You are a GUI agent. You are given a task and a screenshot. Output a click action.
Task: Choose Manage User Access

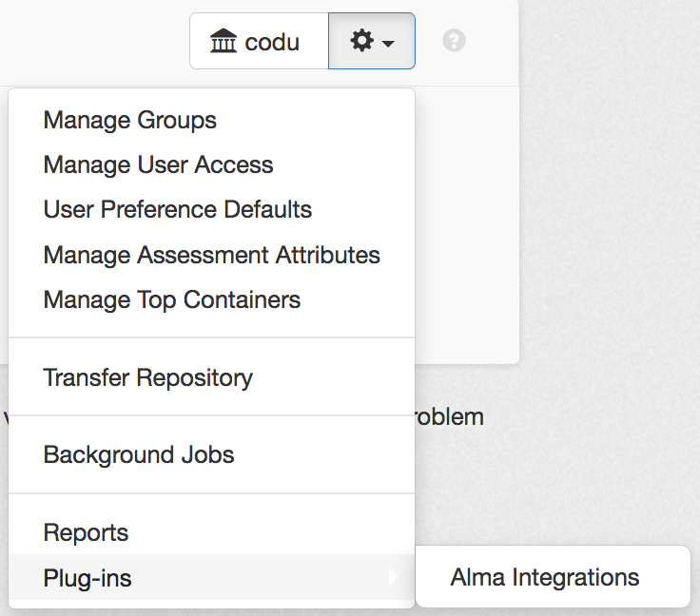pyautogui.click(x=158, y=165)
